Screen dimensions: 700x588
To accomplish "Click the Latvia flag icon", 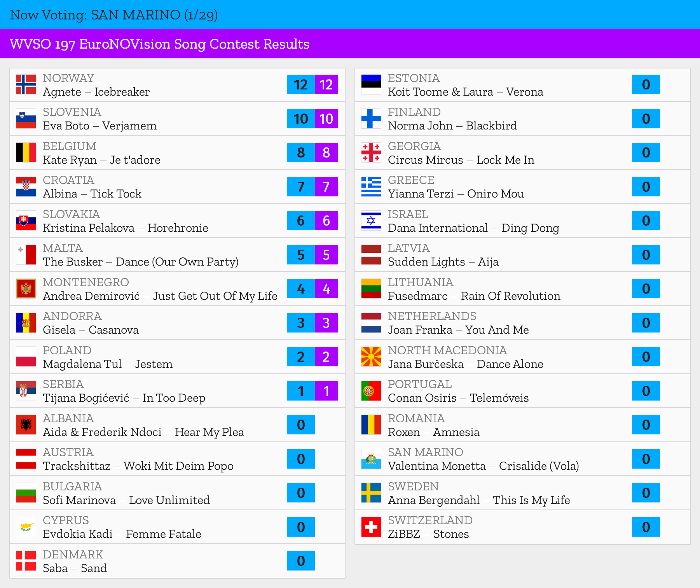I will [x=371, y=255].
